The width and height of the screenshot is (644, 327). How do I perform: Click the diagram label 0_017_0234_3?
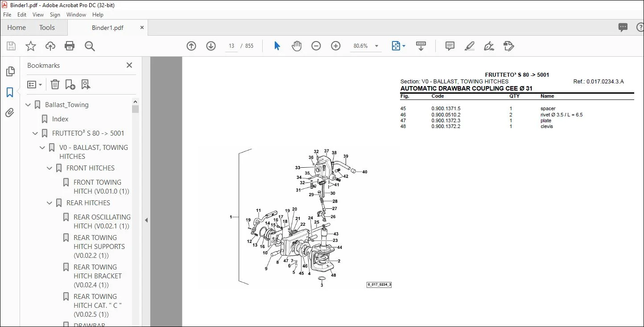coord(379,285)
